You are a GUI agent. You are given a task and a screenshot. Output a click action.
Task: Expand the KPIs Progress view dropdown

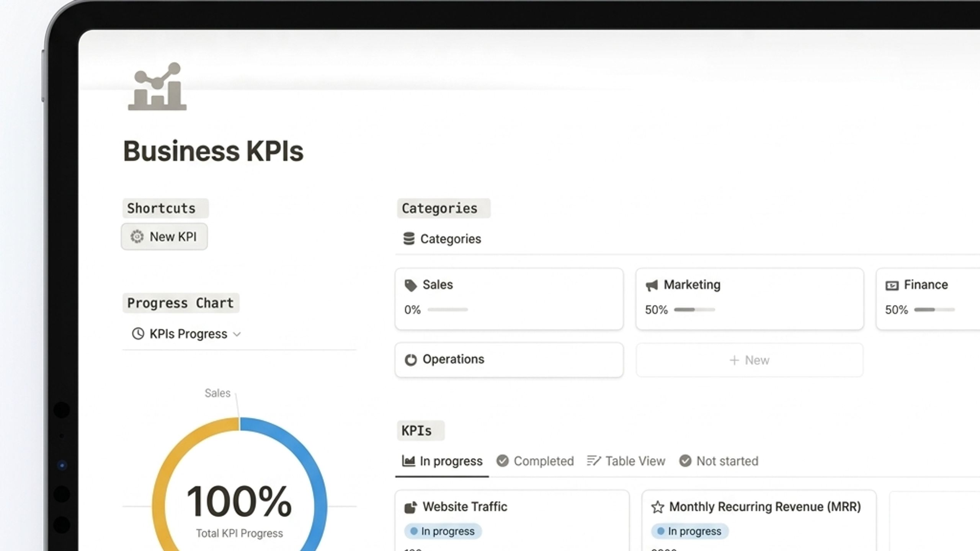237,334
